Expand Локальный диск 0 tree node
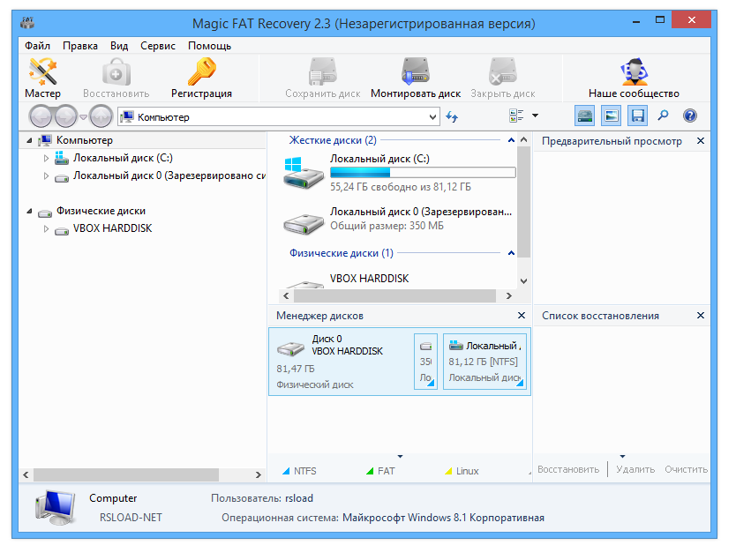 click(x=46, y=176)
